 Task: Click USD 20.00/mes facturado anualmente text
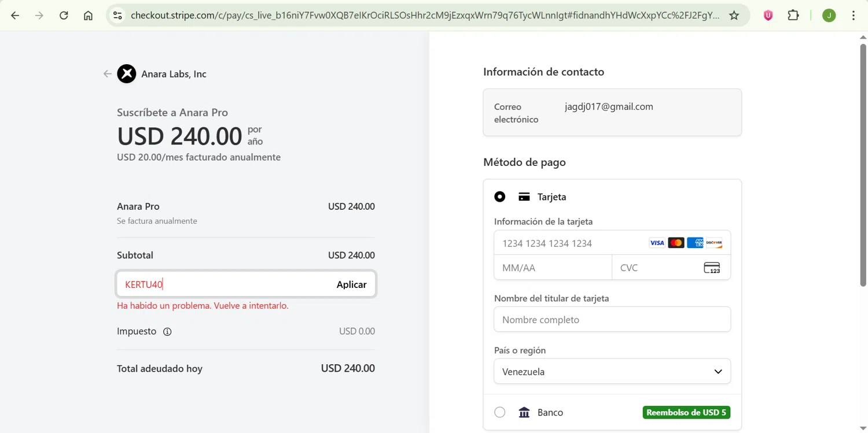tap(198, 157)
